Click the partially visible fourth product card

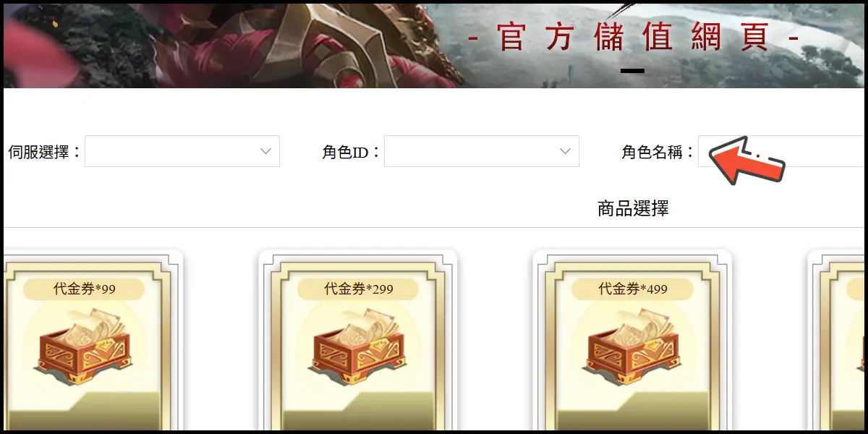point(836,340)
